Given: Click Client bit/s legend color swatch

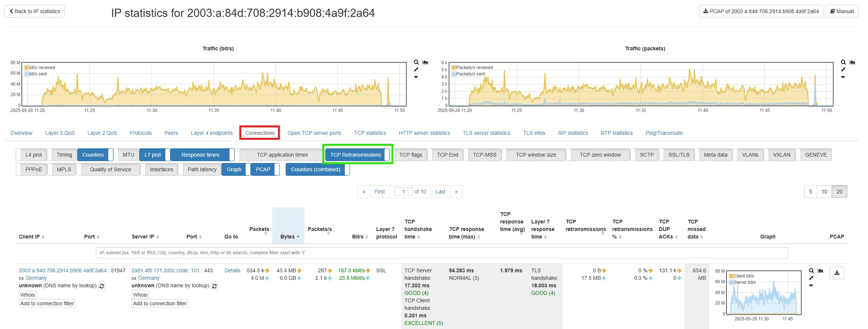Looking at the screenshot, I should pyautogui.click(x=731, y=276).
